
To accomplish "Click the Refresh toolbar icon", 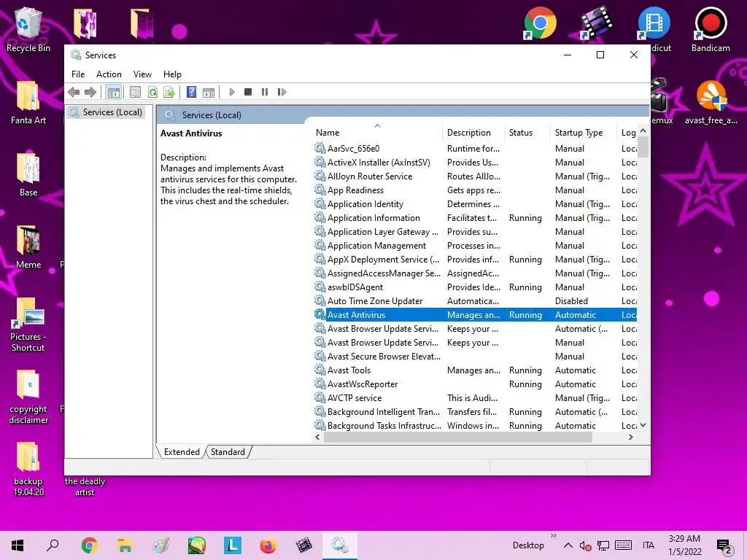I will click(x=152, y=92).
